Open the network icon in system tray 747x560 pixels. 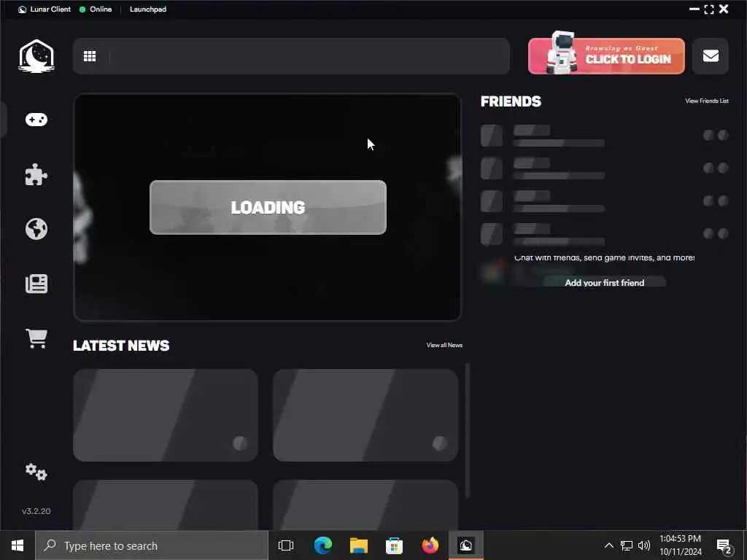pyautogui.click(x=627, y=545)
